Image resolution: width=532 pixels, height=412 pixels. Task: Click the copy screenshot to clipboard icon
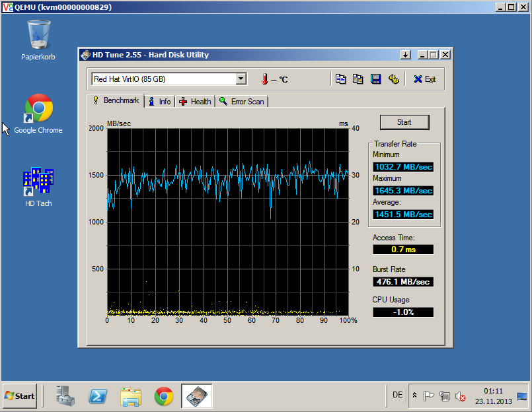358,79
